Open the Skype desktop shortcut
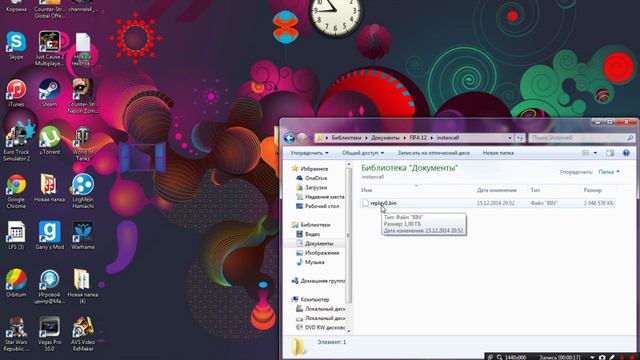Viewport: 640px width, 360px height. 16,46
